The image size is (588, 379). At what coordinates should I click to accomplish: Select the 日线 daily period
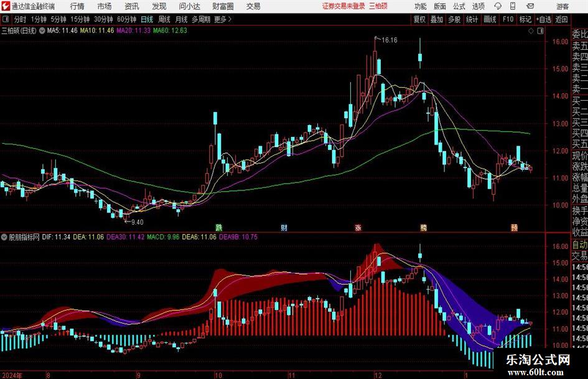click(147, 19)
